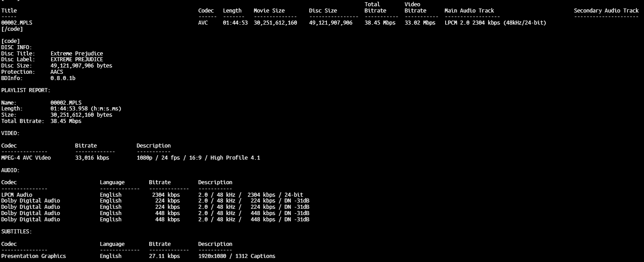Click the LPCM Audio codec entry

coord(17,194)
